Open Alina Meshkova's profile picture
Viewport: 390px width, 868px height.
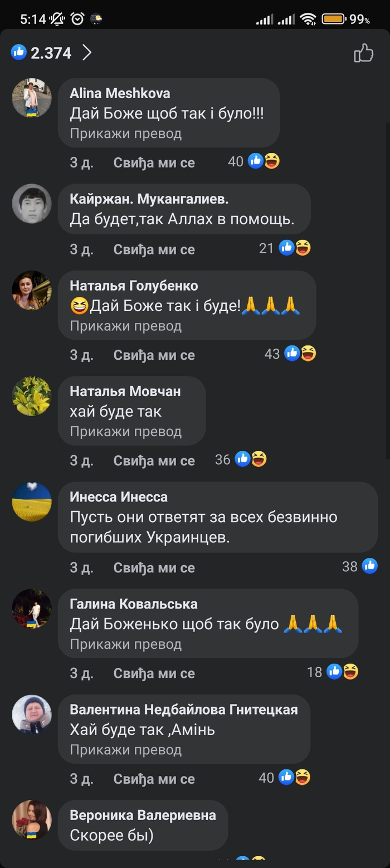tap(32, 98)
